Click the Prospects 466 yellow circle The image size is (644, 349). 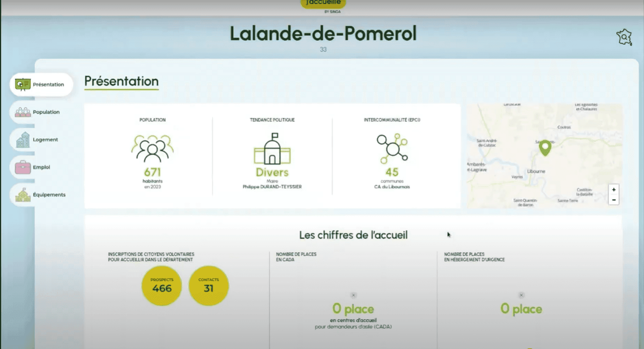[162, 286]
